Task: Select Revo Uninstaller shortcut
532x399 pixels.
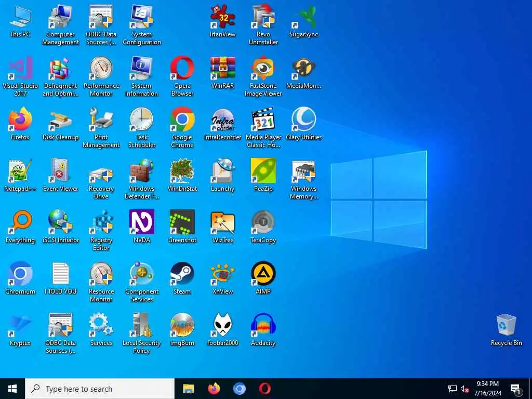Action: [x=263, y=24]
